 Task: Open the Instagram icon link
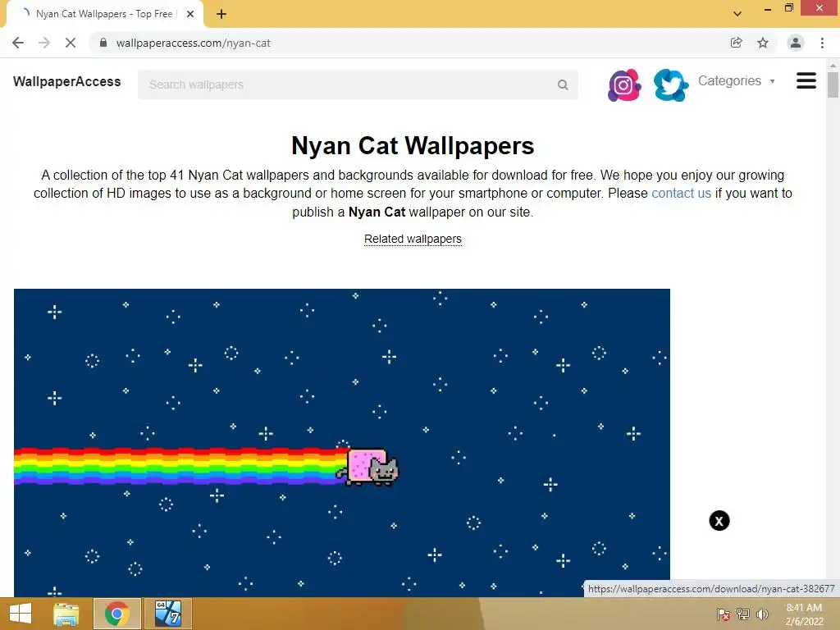point(624,85)
